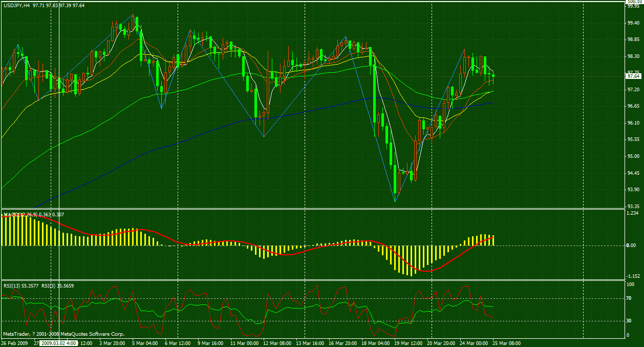The height and width of the screenshot is (347, 644).
Task: Click the 6 Mar 12:00 time label
Action: click(x=178, y=343)
